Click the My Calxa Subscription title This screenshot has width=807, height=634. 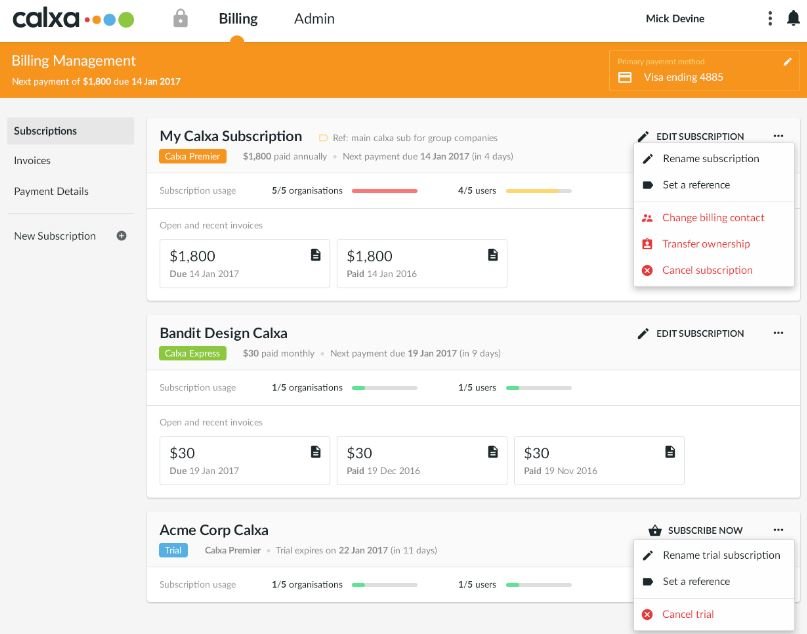(x=231, y=136)
